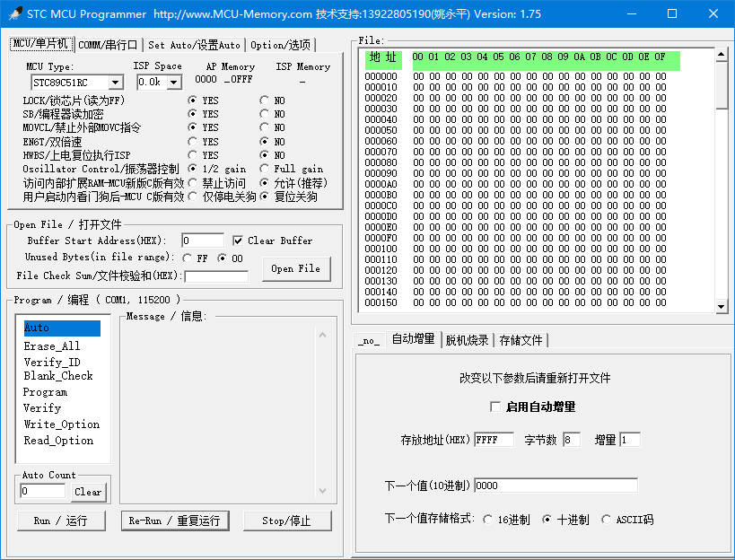Switch to 脱机烧录 tab
735x560 pixels.
click(x=467, y=340)
